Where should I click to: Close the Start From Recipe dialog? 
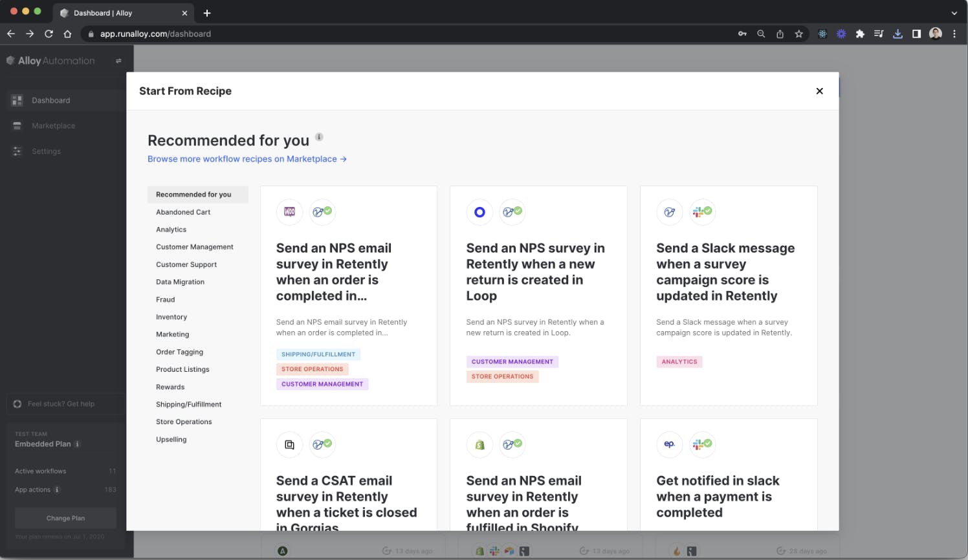(x=819, y=91)
